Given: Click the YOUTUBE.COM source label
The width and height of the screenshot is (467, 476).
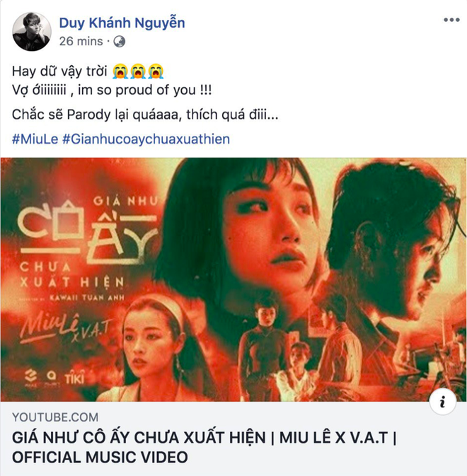Looking at the screenshot, I should coord(55,417).
